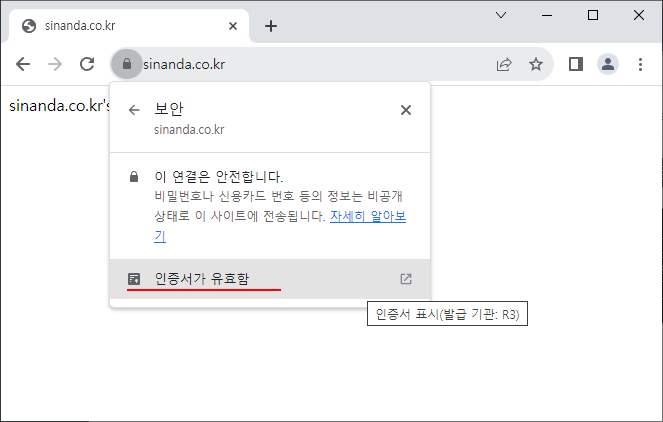Click the 이 연결은 안전합니다 text
663x422 pixels.
coord(219,176)
